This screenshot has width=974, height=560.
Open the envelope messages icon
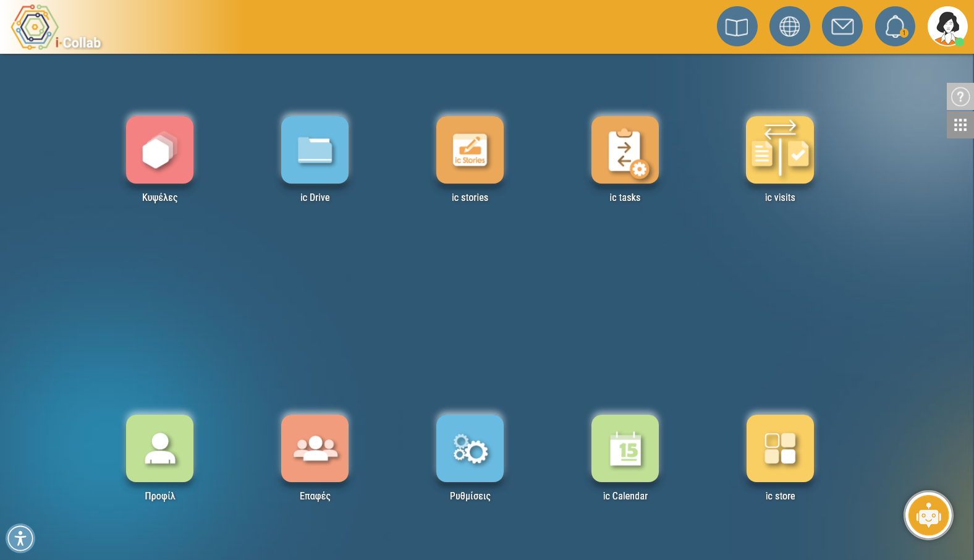pos(842,27)
